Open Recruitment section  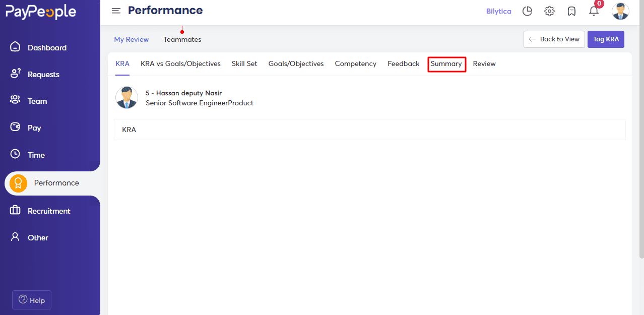point(50,211)
